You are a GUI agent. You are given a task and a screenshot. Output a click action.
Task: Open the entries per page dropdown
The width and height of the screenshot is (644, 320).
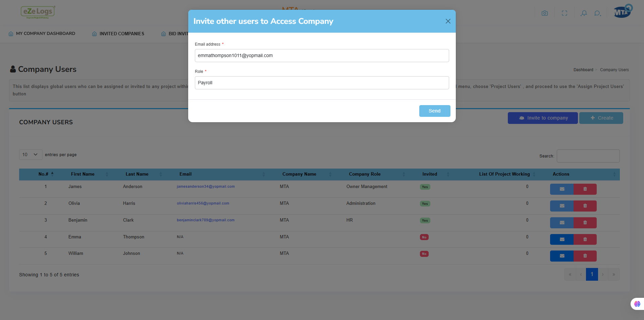(x=31, y=154)
